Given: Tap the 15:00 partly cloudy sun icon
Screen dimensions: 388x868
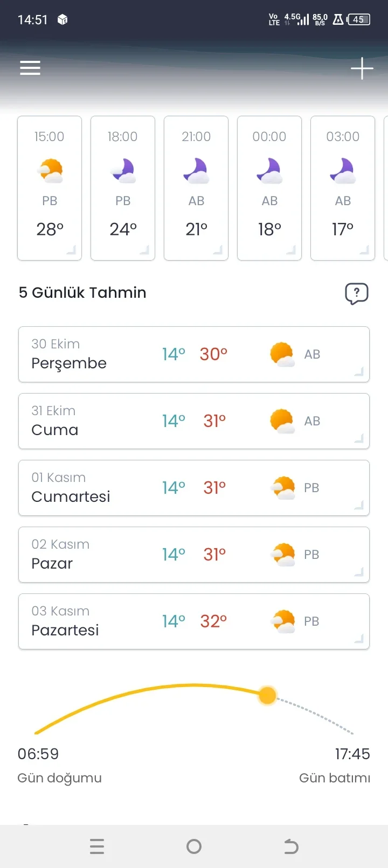Looking at the screenshot, I should tap(50, 171).
